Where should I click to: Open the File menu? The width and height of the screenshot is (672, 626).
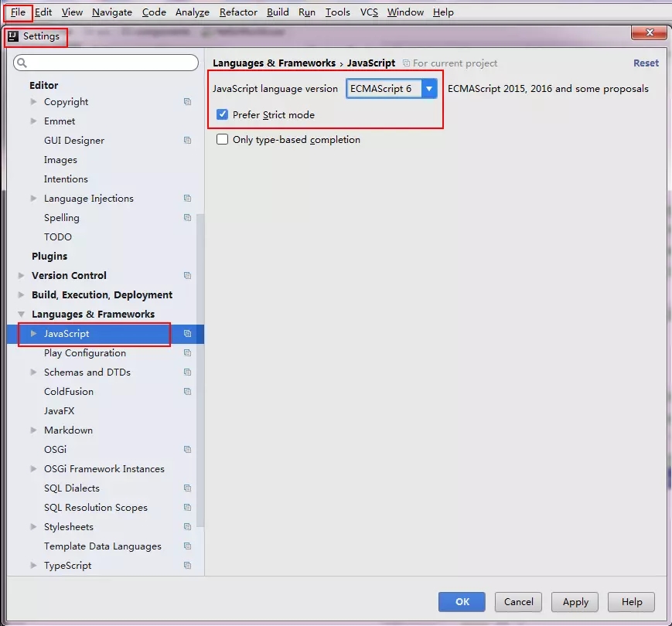pyautogui.click(x=18, y=12)
